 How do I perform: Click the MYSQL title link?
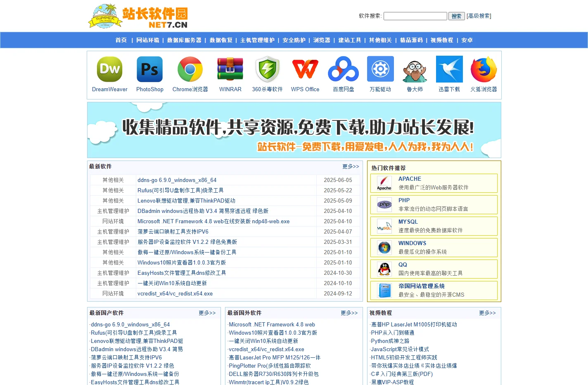(408, 222)
